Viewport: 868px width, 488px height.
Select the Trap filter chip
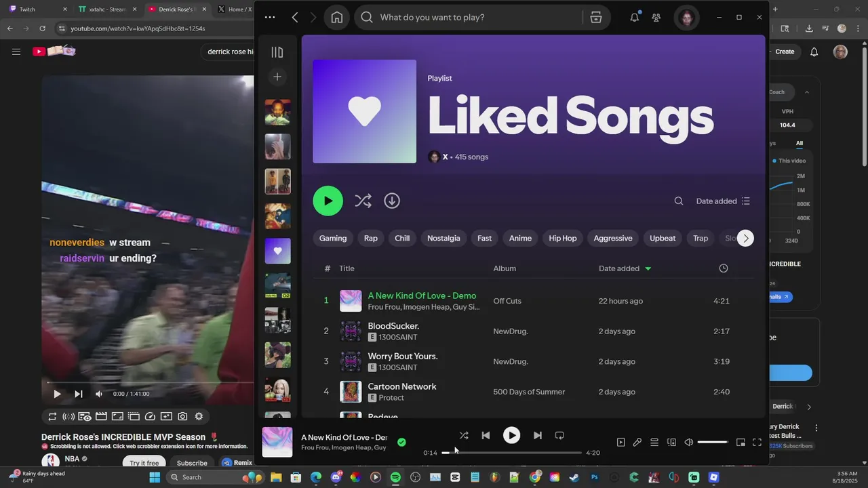(701, 238)
